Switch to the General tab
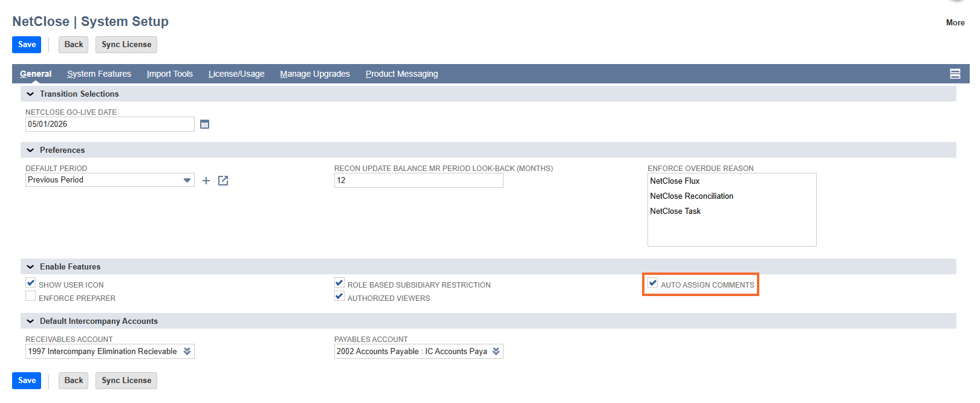 point(36,74)
